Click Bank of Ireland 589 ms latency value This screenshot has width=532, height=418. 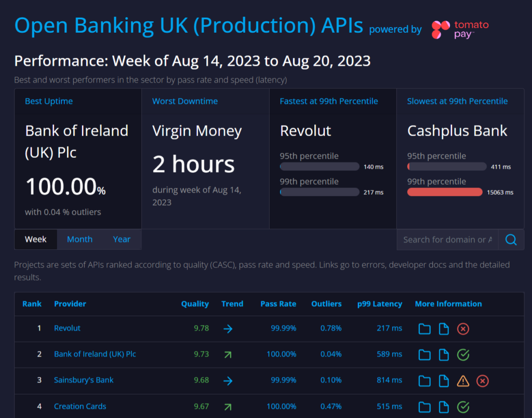(389, 354)
